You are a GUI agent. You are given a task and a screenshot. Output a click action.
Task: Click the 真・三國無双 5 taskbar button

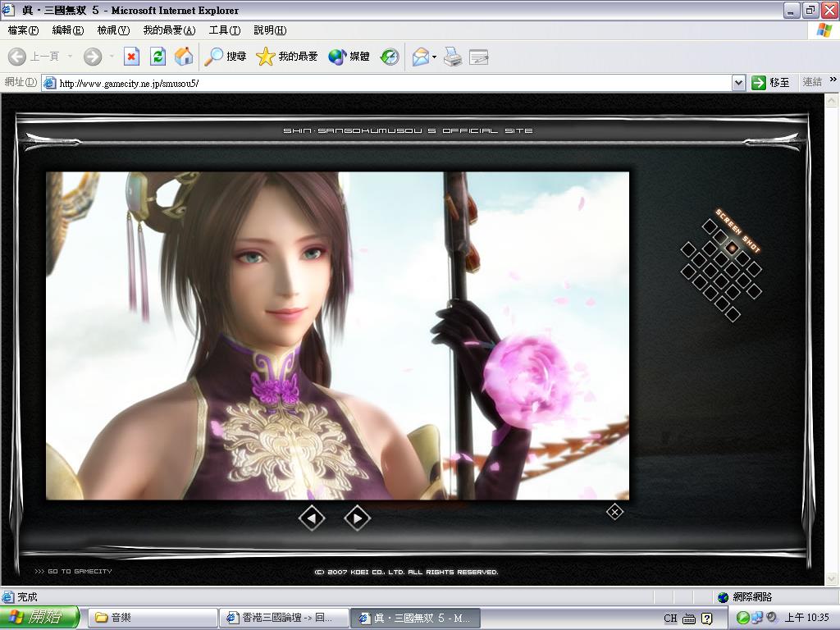[415, 618]
